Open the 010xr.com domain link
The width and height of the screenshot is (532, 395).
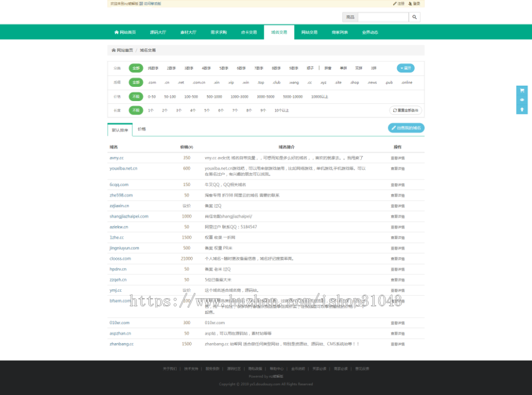click(119, 323)
